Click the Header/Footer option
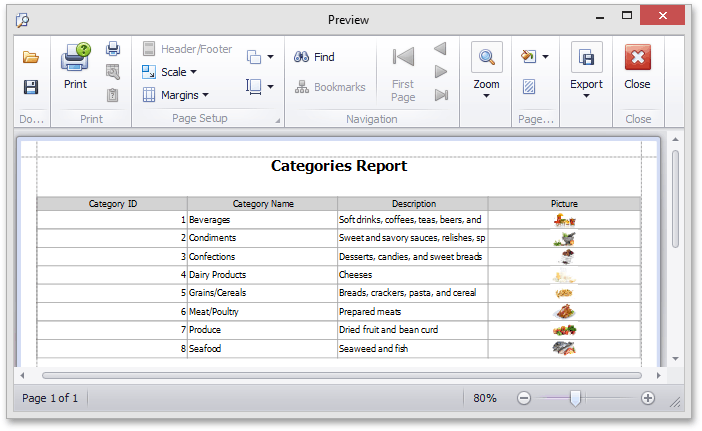Viewport: 702px width, 431px height. pos(187,49)
